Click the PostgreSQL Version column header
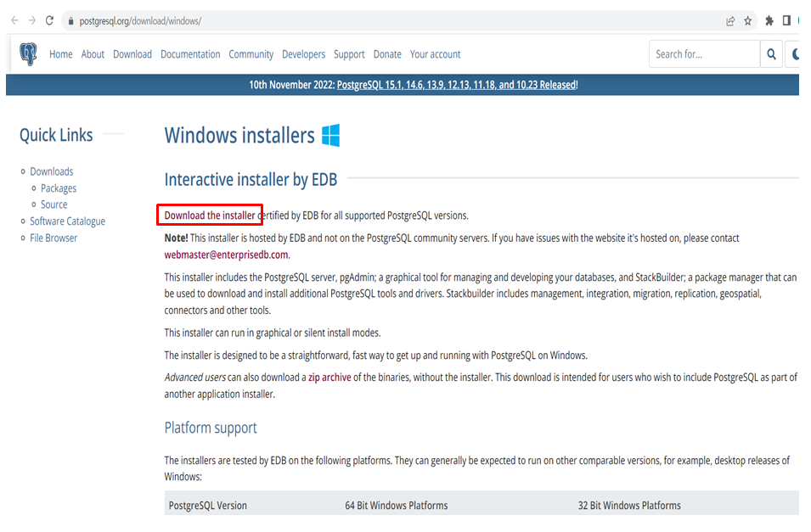 [208, 506]
